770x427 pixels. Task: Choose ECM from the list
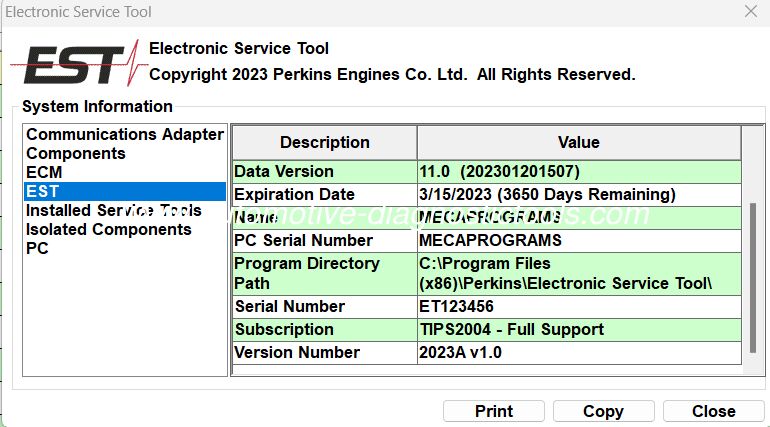click(44, 172)
